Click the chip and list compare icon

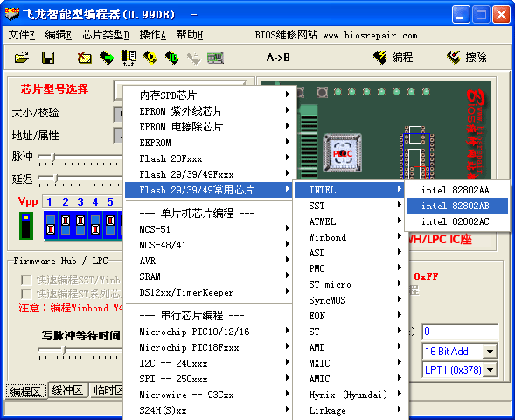point(129,58)
